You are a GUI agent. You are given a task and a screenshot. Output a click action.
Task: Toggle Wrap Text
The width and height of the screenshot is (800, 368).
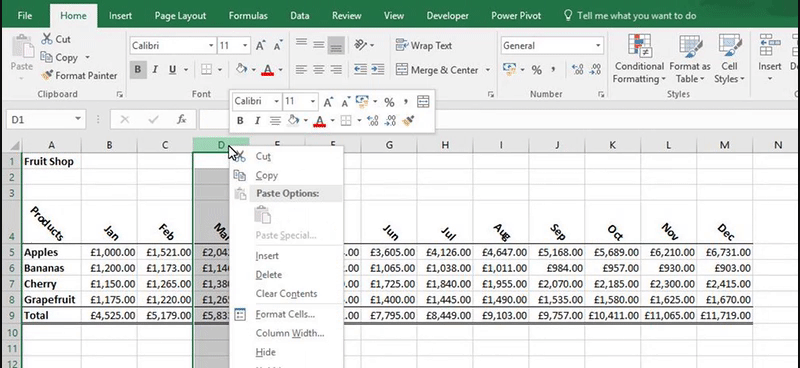(x=424, y=45)
